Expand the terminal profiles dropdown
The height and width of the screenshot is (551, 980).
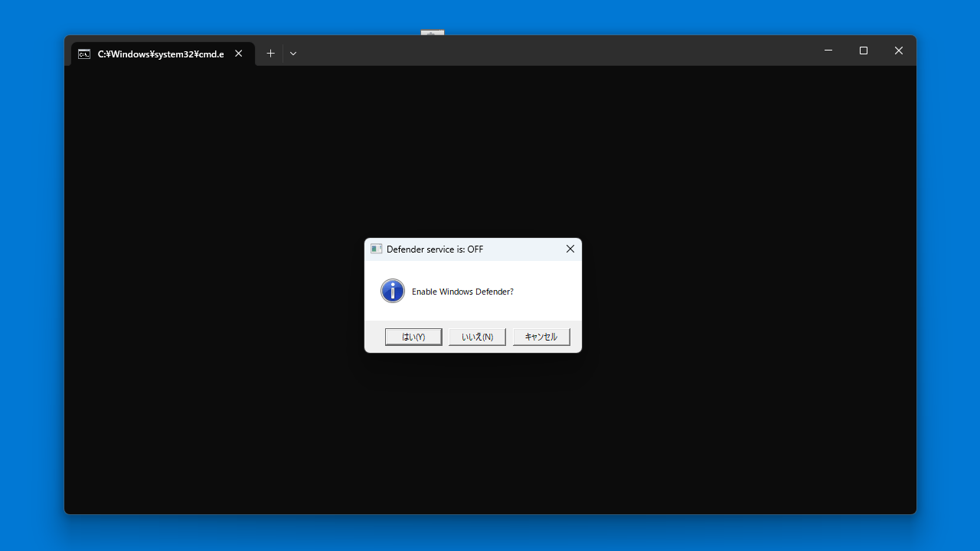click(292, 54)
